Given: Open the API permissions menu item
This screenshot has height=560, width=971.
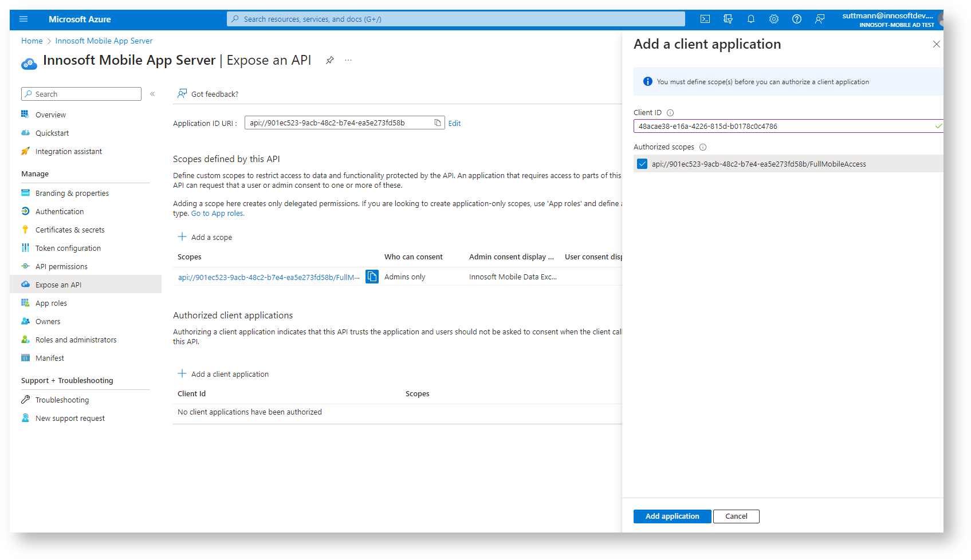Looking at the screenshot, I should pos(61,266).
